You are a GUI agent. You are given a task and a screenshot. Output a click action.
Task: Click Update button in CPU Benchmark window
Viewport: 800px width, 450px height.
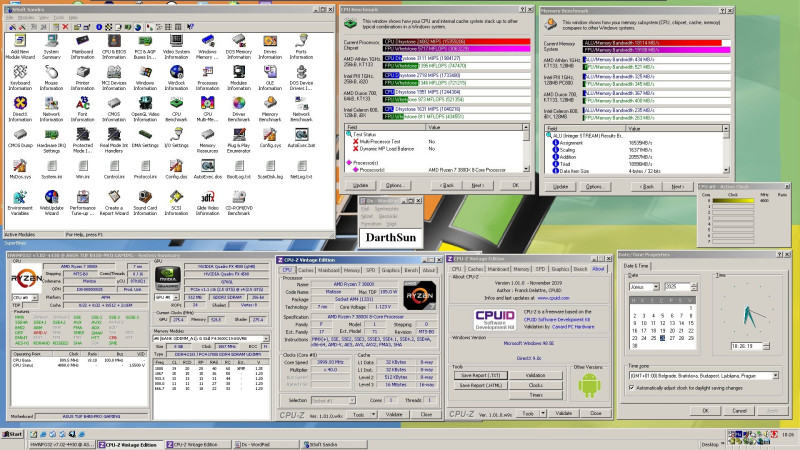click(360, 185)
